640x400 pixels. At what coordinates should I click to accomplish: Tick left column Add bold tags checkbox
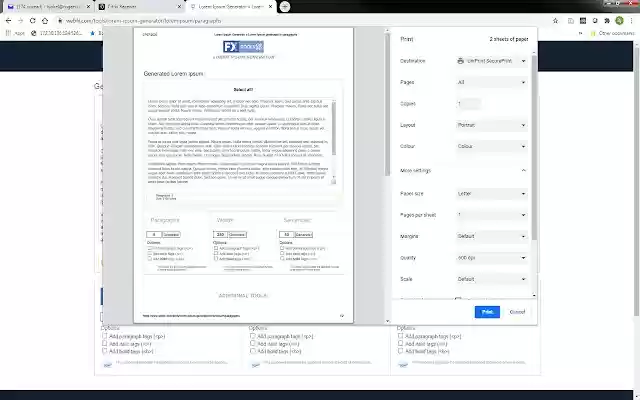pyautogui.click(x=104, y=351)
